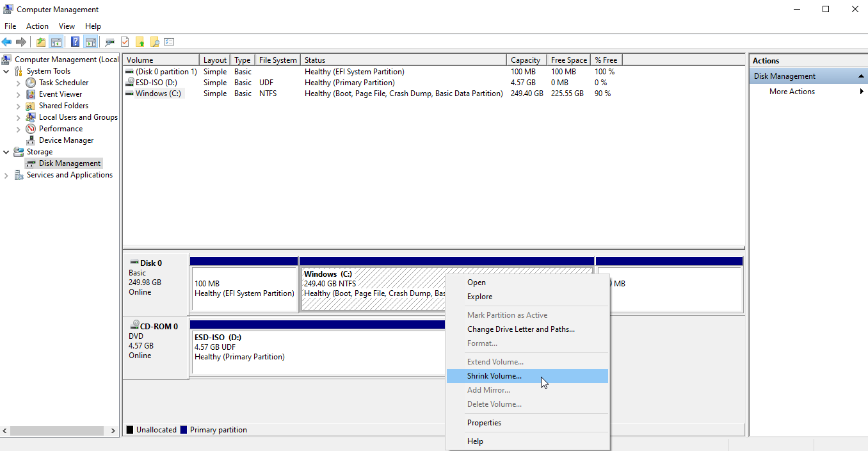Expand the Performance node arrow
This screenshot has width=868, height=451.
point(18,129)
